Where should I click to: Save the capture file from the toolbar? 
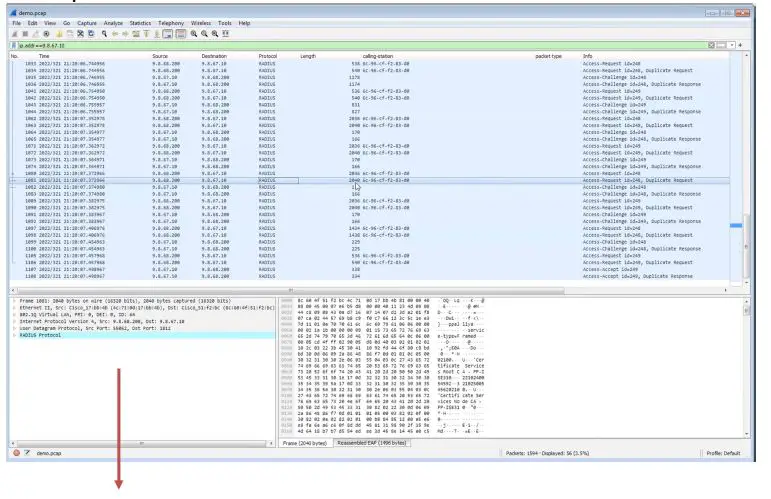click(x=70, y=34)
